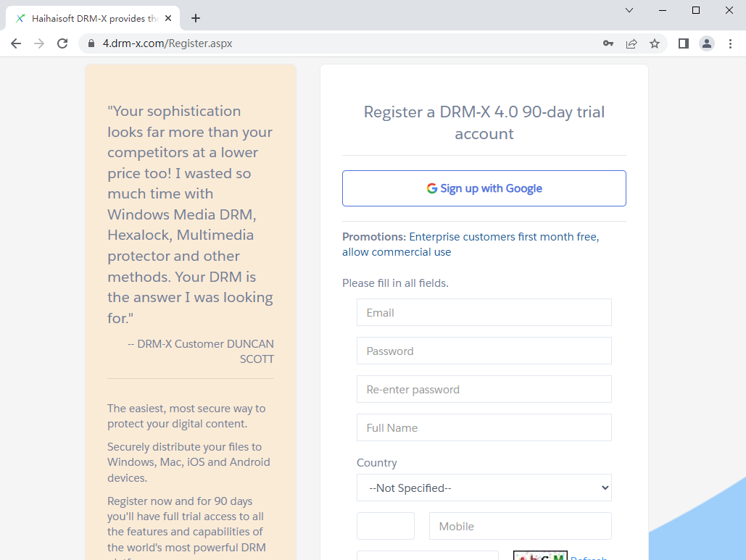The width and height of the screenshot is (746, 560).
Task: Open the Enterprise customers promotion link
Action: pos(501,236)
